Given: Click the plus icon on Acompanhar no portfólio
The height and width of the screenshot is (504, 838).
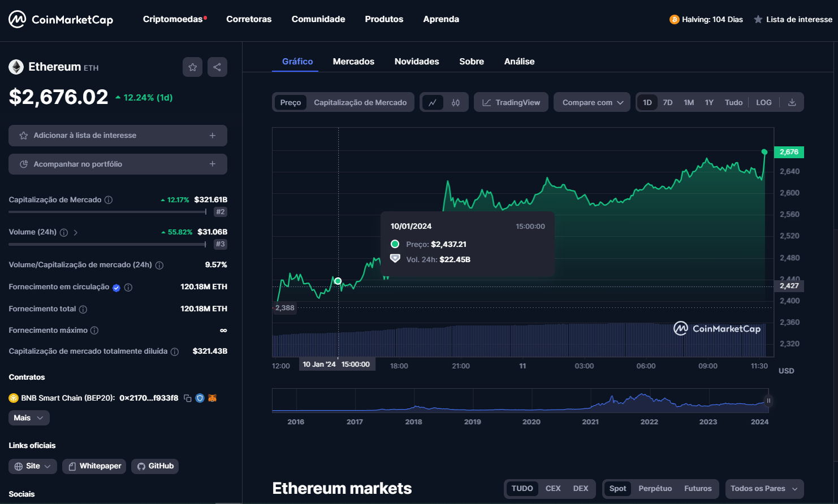Looking at the screenshot, I should [213, 164].
